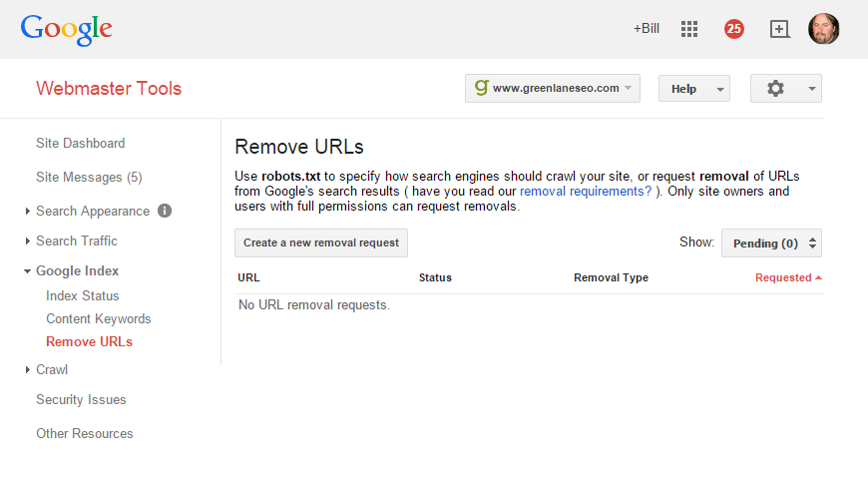Open the 25 notifications badge

point(734,29)
